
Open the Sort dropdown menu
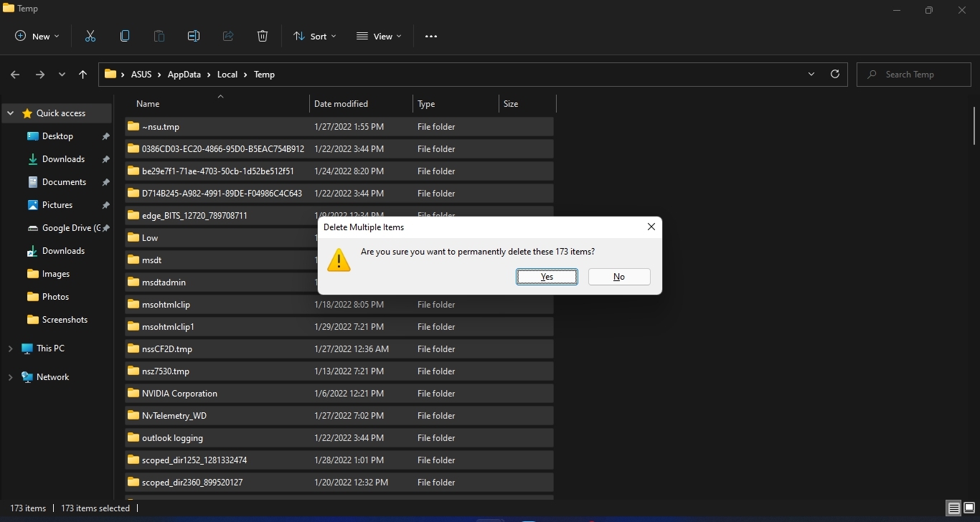point(314,36)
